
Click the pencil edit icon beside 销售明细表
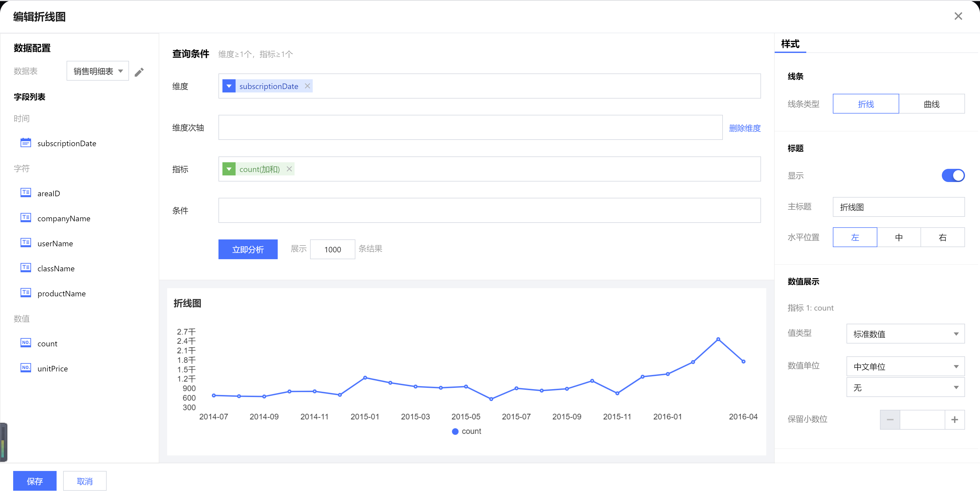pos(139,72)
